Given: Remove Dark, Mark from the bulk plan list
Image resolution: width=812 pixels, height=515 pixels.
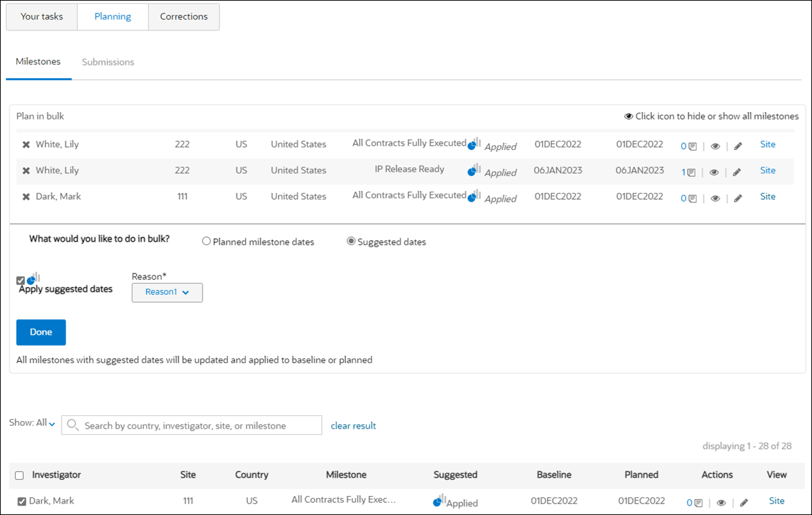Looking at the screenshot, I should coord(25,196).
